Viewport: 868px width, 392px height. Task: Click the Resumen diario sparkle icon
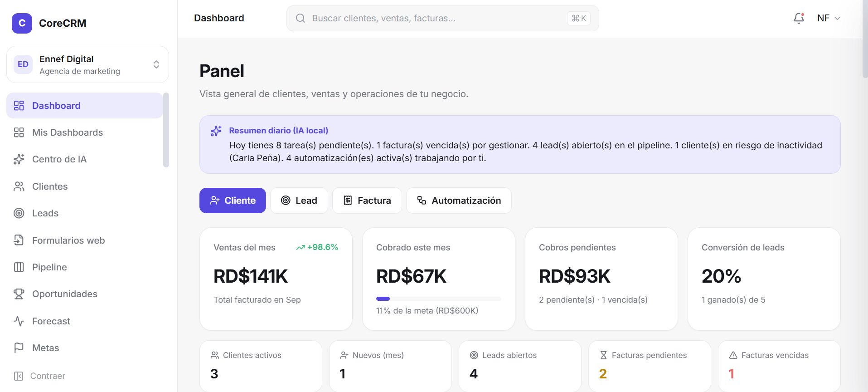(x=216, y=131)
